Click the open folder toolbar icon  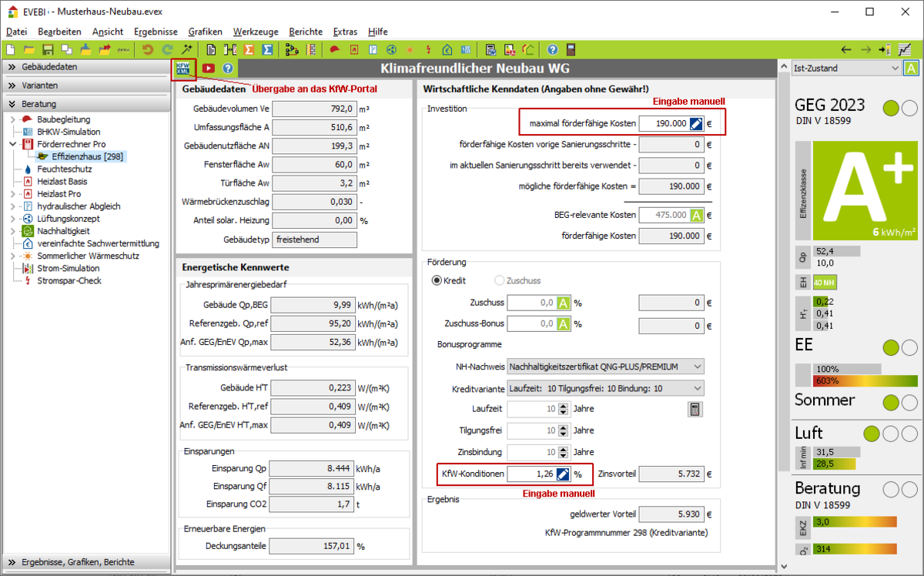(x=30, y=49)
